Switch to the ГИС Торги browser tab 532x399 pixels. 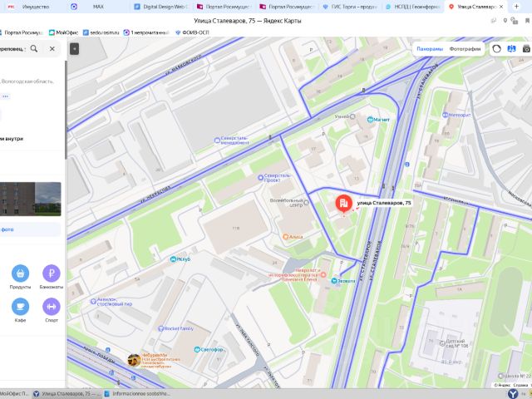click(349, 7)
